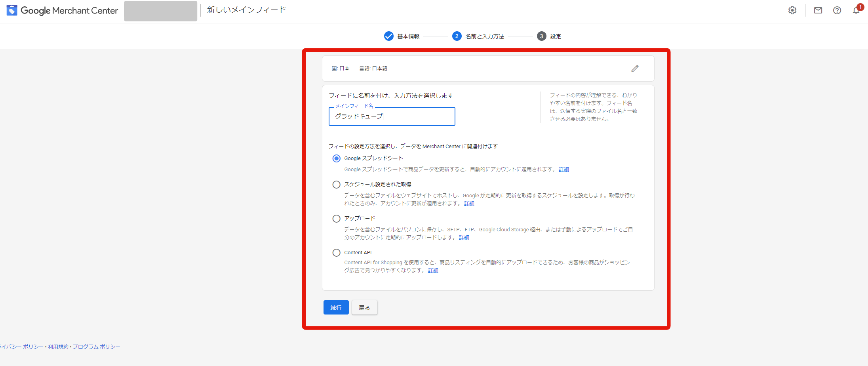
Task: Click the 戻る button
Action: pos(364,307)
